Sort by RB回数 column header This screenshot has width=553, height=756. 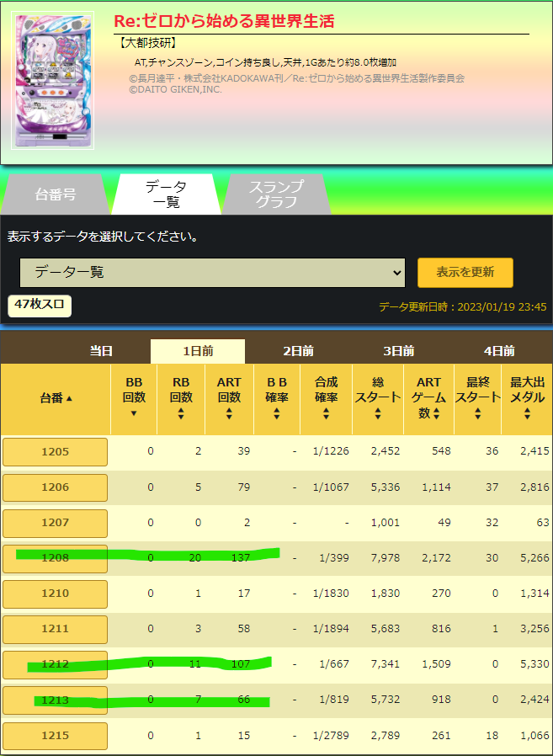[x=181, y=399]
